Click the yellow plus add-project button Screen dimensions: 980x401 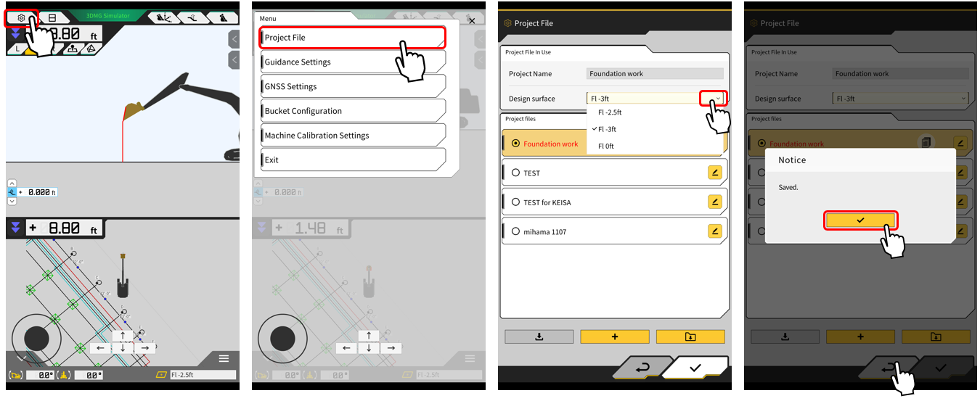coord(615,336)
